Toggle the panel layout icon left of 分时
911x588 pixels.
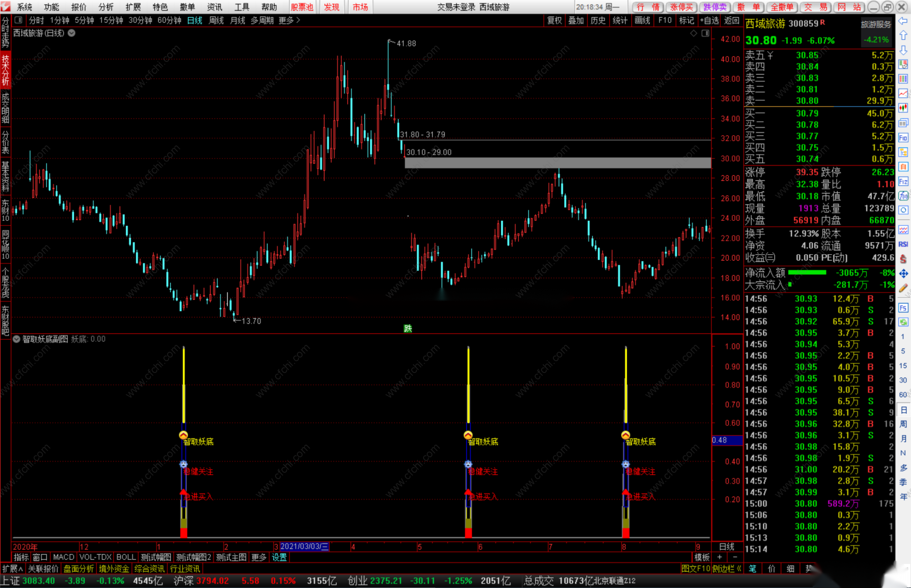click(x=18, y=20)
